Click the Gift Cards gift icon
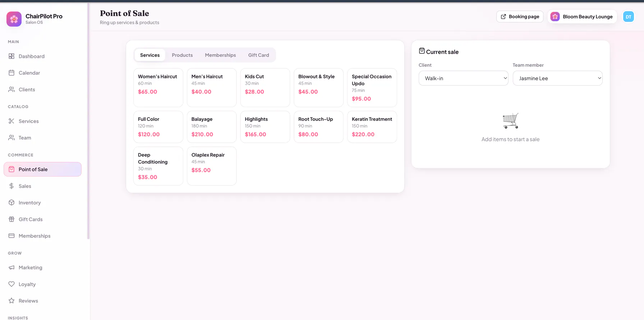 coord(11,219)
